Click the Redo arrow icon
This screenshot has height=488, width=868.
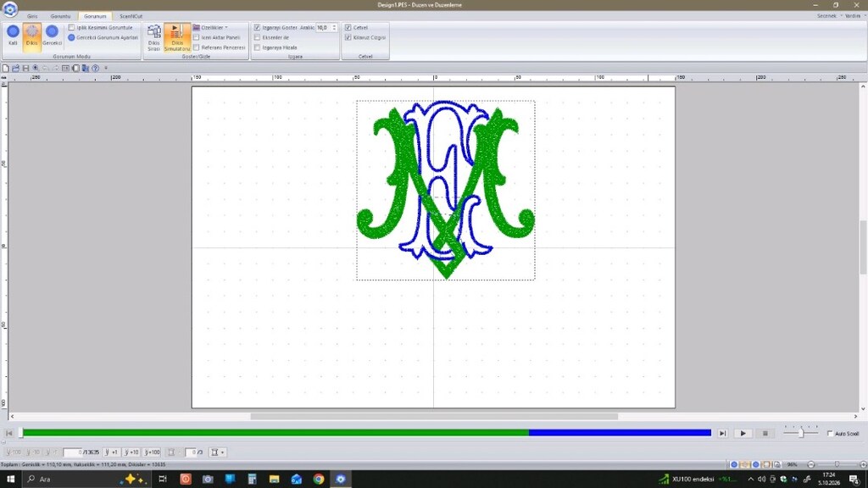click(55, 68)
